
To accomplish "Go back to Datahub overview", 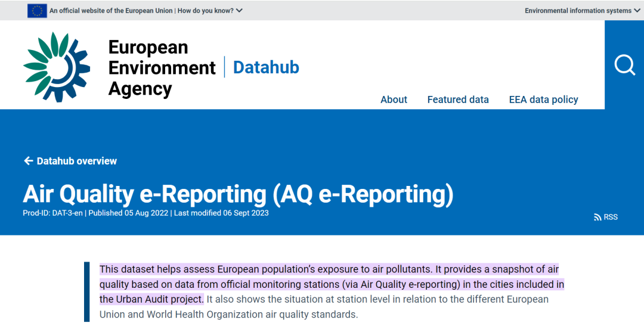I will point(70,161).
